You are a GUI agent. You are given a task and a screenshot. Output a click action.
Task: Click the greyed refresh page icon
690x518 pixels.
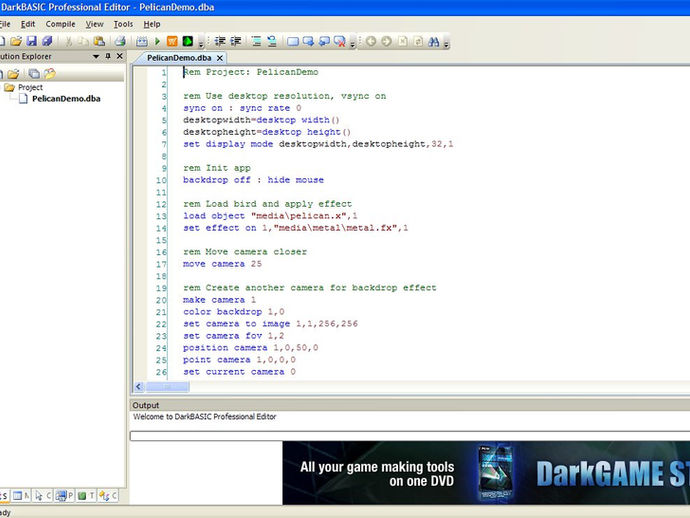point(418,41)
